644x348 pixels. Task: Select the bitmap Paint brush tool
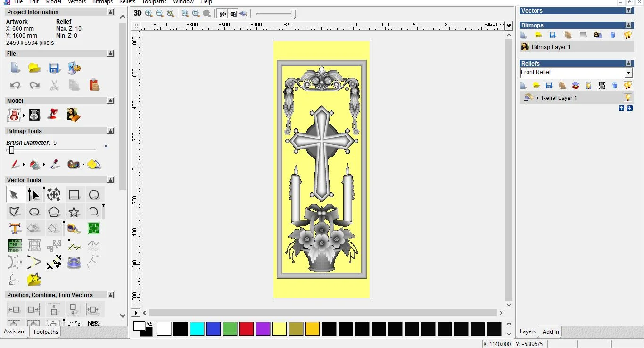pyautogui.click(x=15, y=165)
